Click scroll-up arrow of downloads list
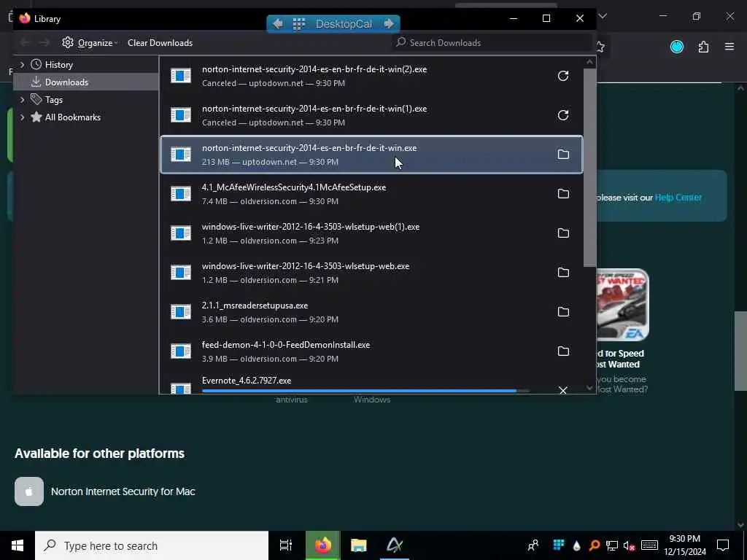Image resolution: width=747 pixels, height=560 pixels. pos(589,62)
